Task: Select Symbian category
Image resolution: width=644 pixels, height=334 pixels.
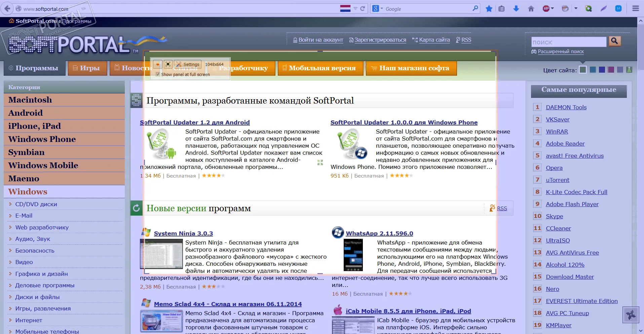Action: tap(64, 152)
